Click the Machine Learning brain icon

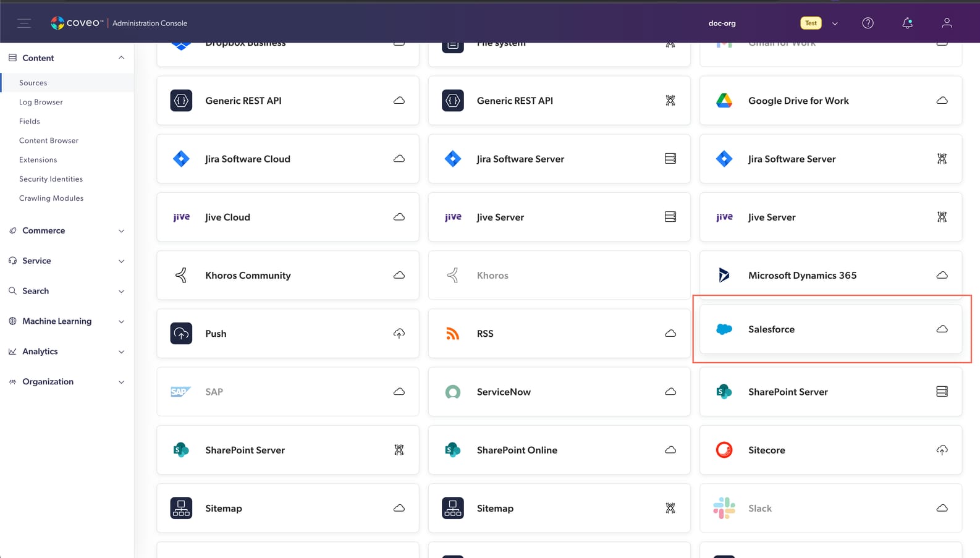pos(12,321)
